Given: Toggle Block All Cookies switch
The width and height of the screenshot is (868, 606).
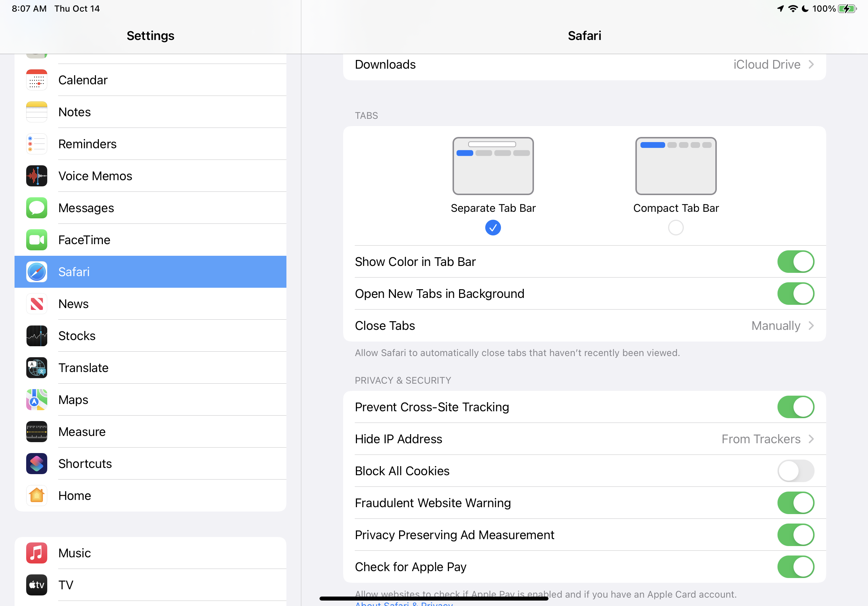Looking at the screenshot, I should [795, 471].
